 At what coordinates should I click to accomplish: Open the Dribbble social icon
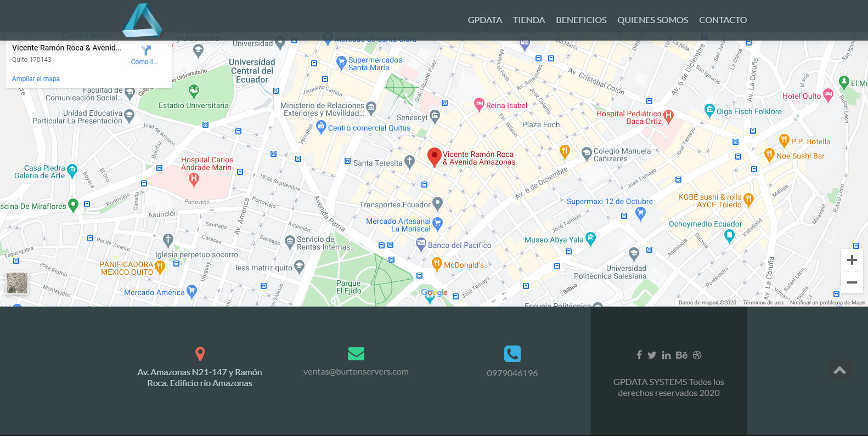pyautogui.click(x=697, y=355)
